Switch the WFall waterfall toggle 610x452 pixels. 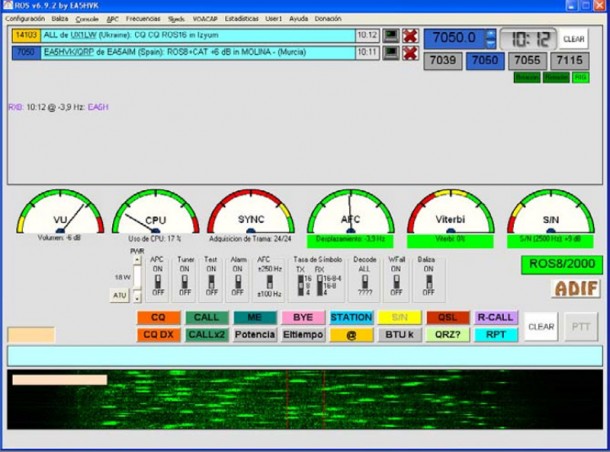(396, 282)
